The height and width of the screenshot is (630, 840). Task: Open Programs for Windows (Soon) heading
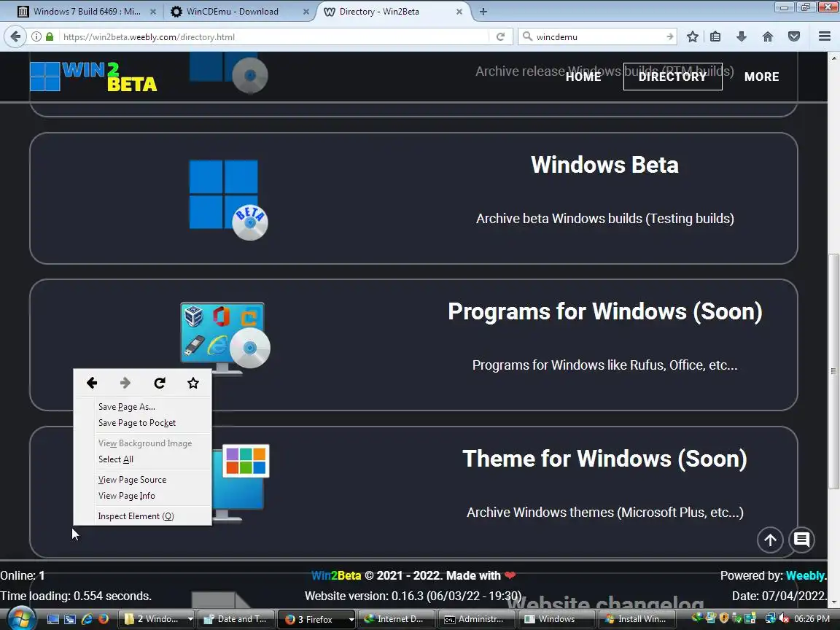[x=604, y=311]
